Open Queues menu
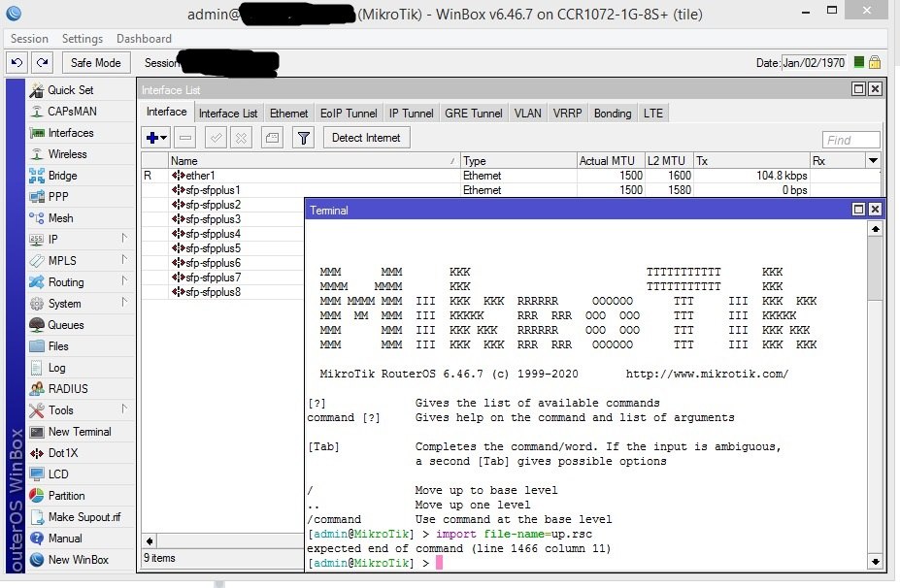The width and height of the screenshot is (900, 588). pyautogui.click(x=65, y=325)
